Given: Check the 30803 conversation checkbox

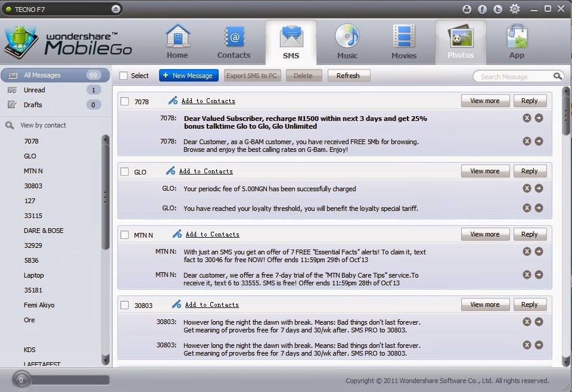Looking at the screenshot, I should click(x=125, y=305).
